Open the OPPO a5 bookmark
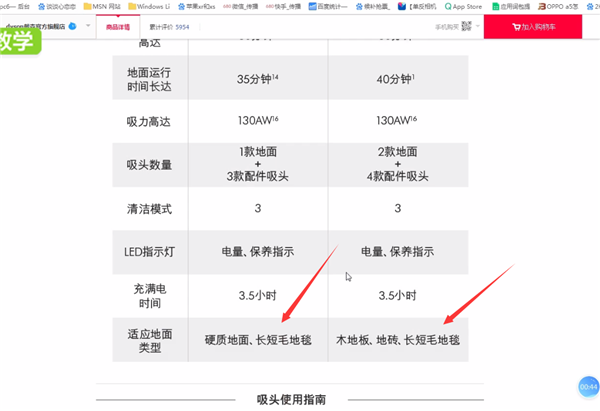Screen dimensions: 600x411 coord(558,7)
